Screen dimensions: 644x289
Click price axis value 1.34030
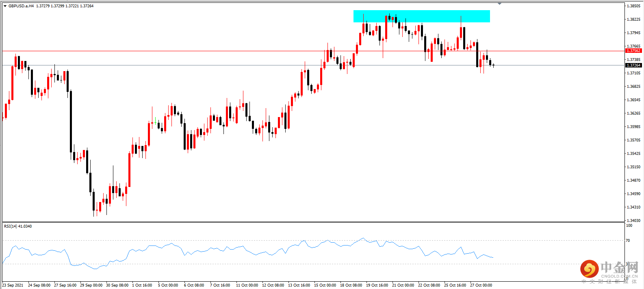(633, 221)
